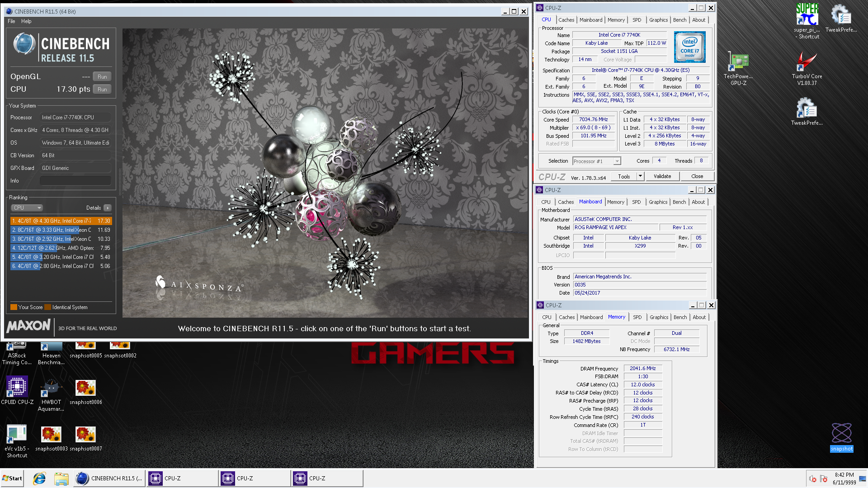Click orange Your Score legend swatch
This screenshot has height=488, width=868.
(14, 307)
